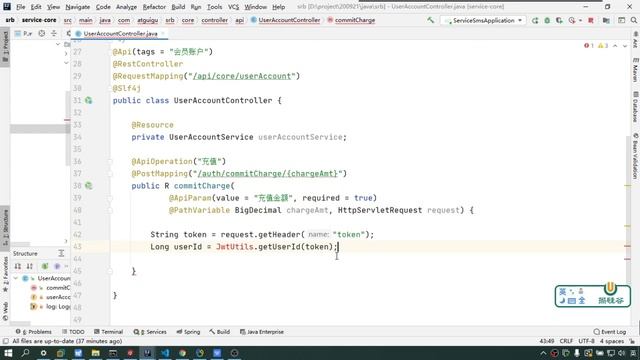The image size is (640, 360).
Task: Click the JwtUtils identifier on line 43
Action: click(x=234, y=247)
